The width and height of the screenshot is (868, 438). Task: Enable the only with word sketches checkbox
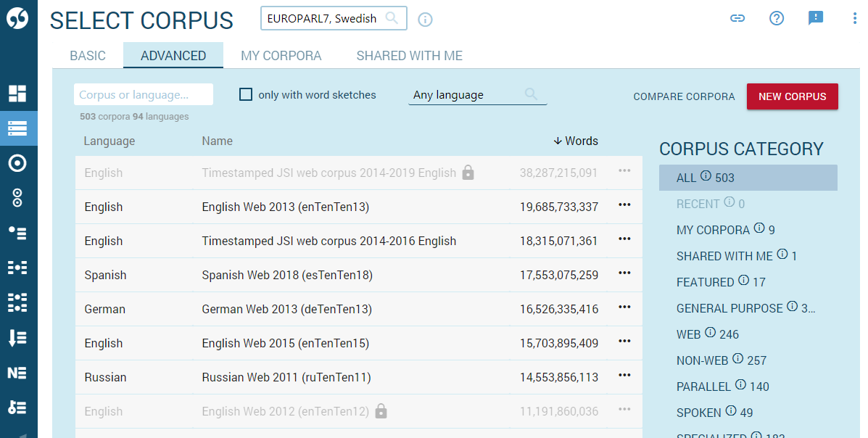pyautogui.click(x=246, y=94)
